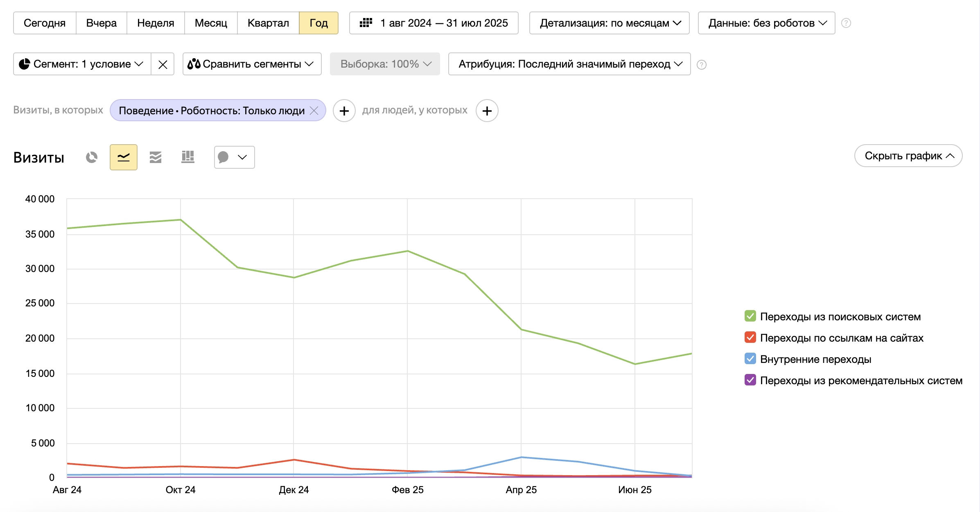The width and height of the screenshot is (980, 512).
Task: Select the Квартал period tab
Action: click(x=268, y=23)
